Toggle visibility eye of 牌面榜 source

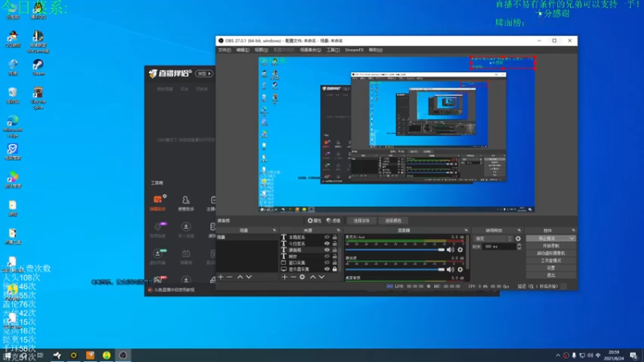pos(327,249)
